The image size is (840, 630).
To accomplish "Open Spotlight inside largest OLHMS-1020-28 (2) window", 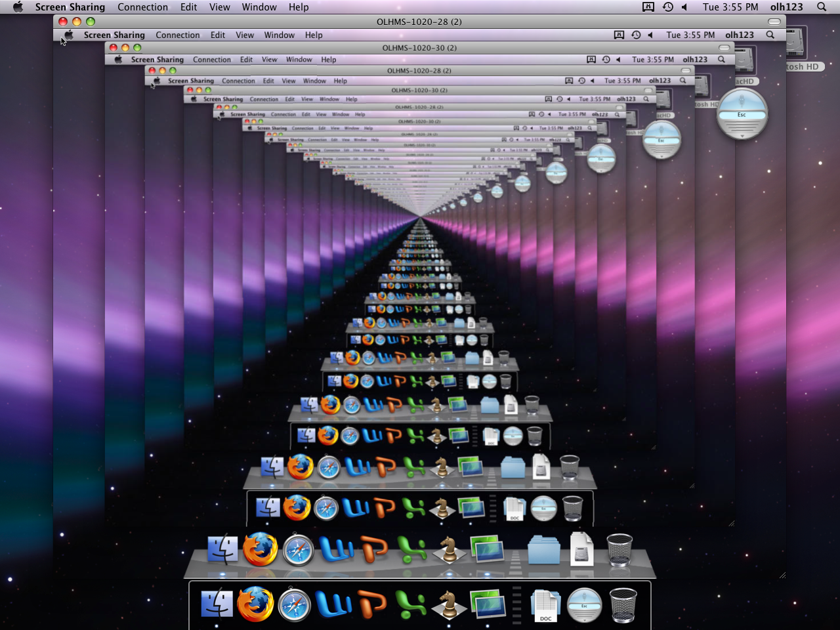I will pos(770,35).
